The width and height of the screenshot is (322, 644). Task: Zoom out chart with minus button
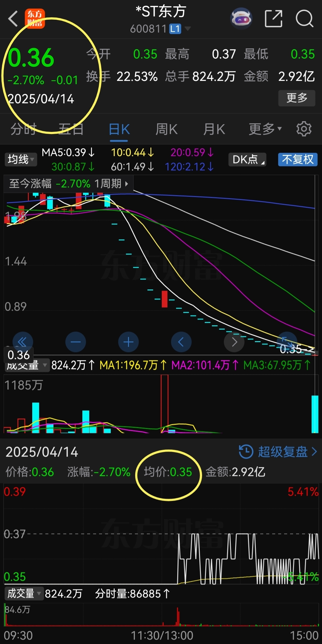tap(76, 342)
